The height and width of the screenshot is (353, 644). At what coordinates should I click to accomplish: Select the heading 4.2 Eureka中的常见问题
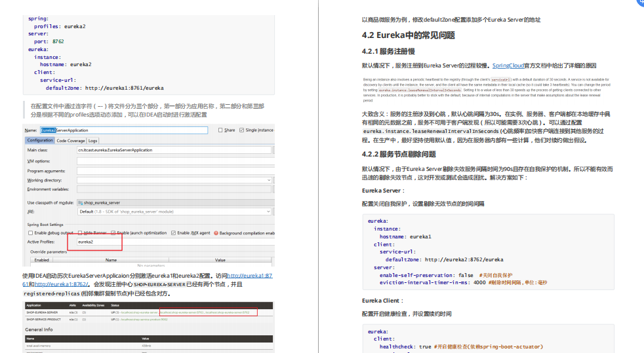tap(409, 35)
